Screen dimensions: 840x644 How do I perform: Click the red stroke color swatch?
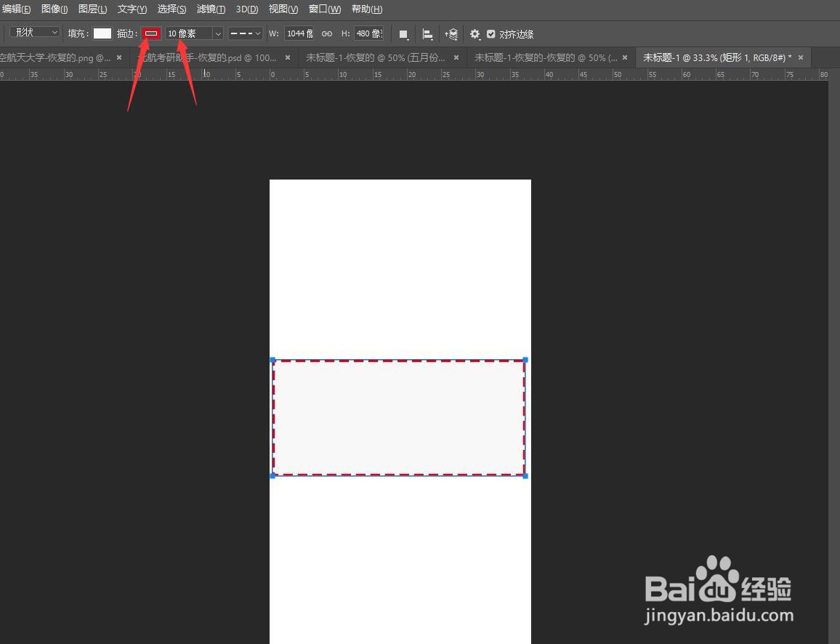[152, 33]
